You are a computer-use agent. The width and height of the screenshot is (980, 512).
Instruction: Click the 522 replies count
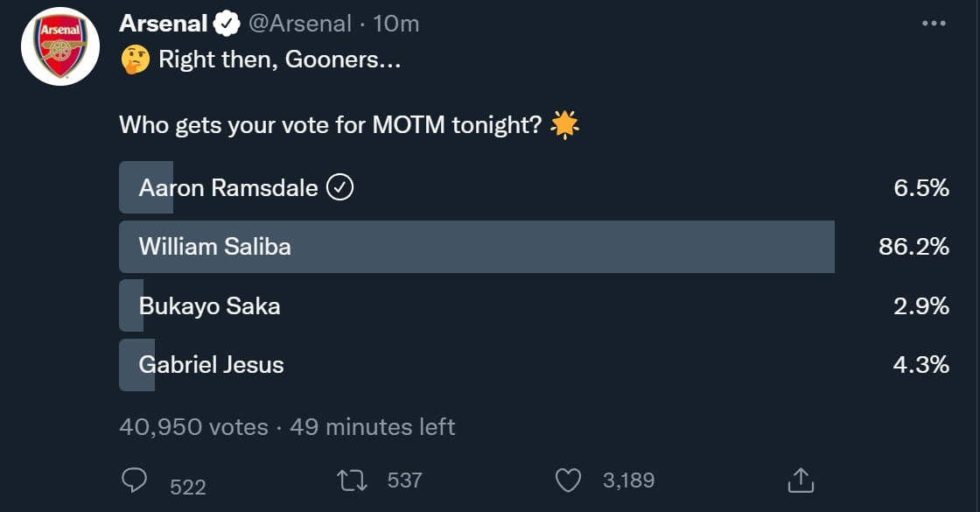pos(187,487)
